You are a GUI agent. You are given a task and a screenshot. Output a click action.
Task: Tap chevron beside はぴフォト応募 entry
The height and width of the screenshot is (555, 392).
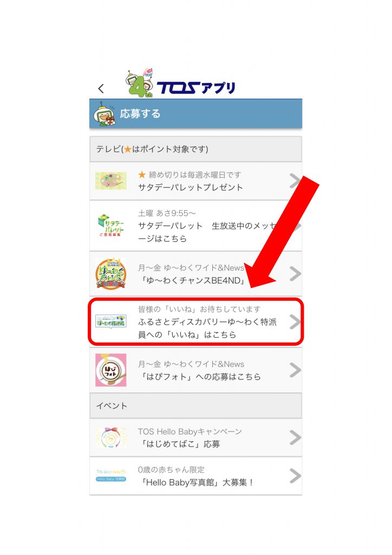tap(295, 370)
